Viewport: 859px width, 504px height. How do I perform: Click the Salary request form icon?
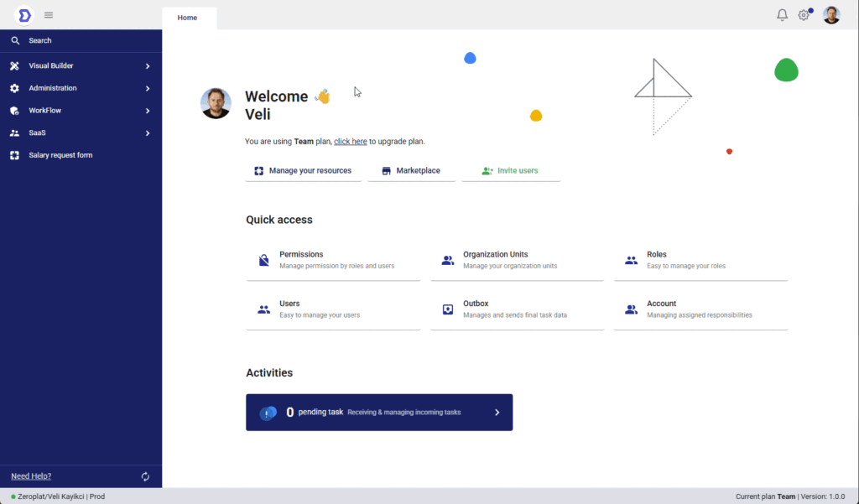pos(14,155)
